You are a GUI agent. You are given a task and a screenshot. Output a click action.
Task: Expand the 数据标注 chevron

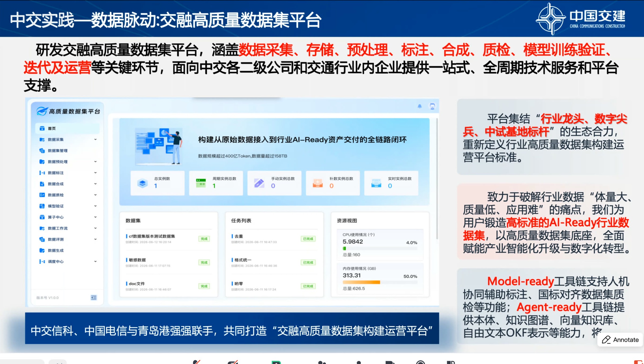[x=95, y=173]
